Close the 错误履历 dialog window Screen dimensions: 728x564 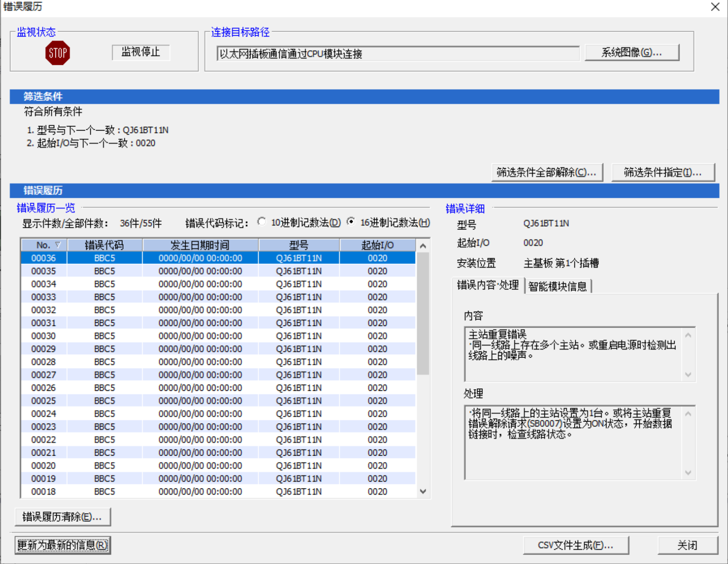click(x=715, y=7)
